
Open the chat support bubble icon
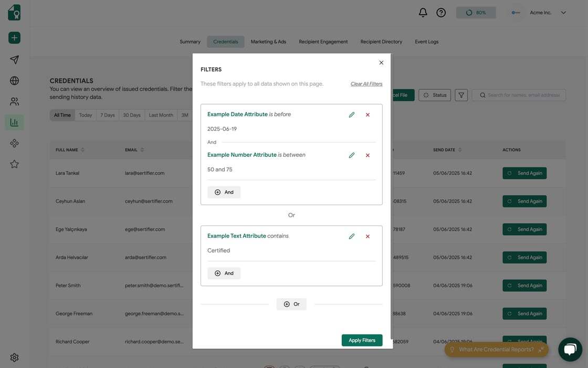pyautogui.click(x=570, y=349)
